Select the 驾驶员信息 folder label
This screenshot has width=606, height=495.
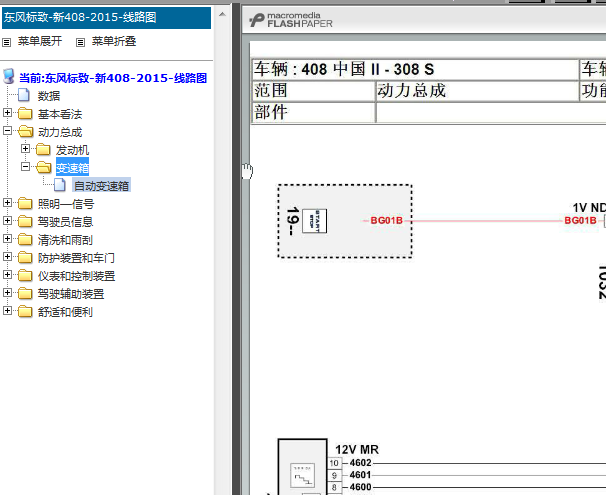[65, 222]
